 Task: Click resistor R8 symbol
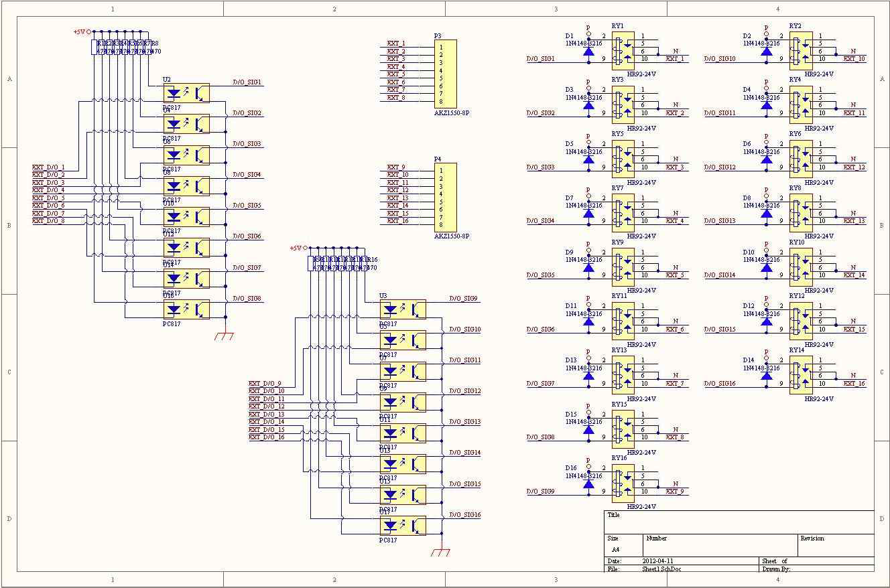coord(147,47)
